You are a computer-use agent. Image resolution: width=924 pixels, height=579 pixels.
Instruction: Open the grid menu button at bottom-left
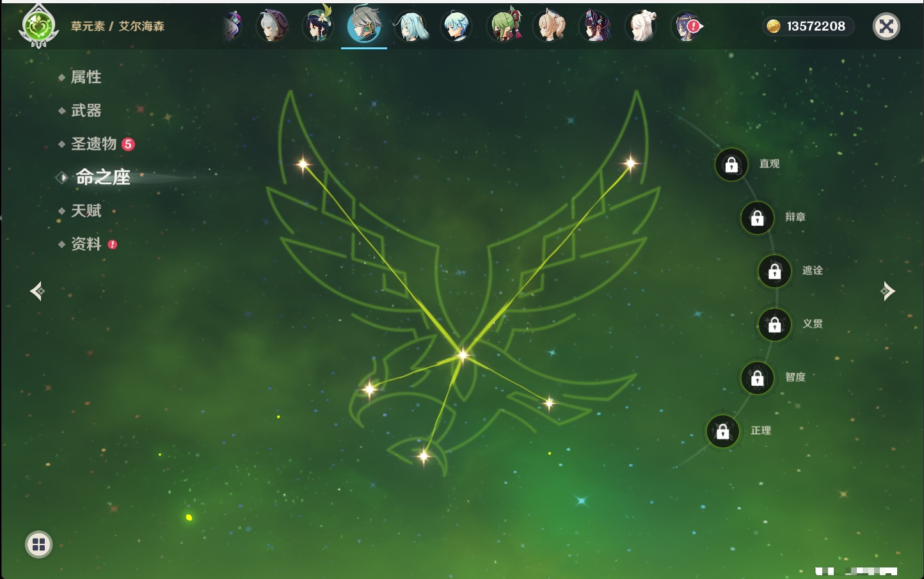tap(38, 544)
